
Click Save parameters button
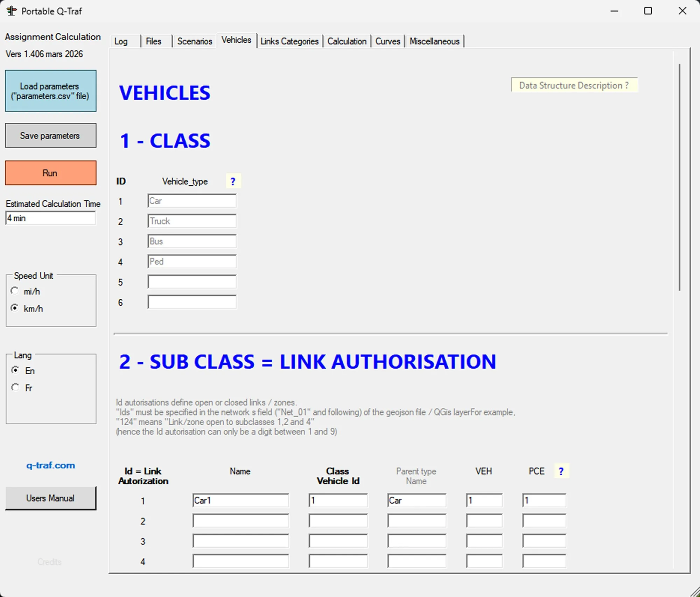(x=51, y=135)
